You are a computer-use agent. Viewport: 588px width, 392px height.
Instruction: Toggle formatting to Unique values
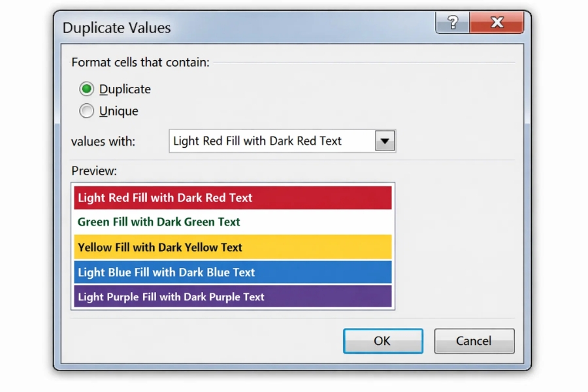(86, 111)
